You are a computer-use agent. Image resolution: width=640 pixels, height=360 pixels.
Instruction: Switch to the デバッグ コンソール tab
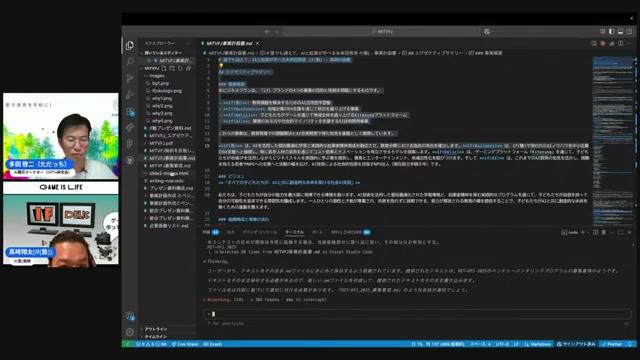pyautogui.click(x=260, y=232)
